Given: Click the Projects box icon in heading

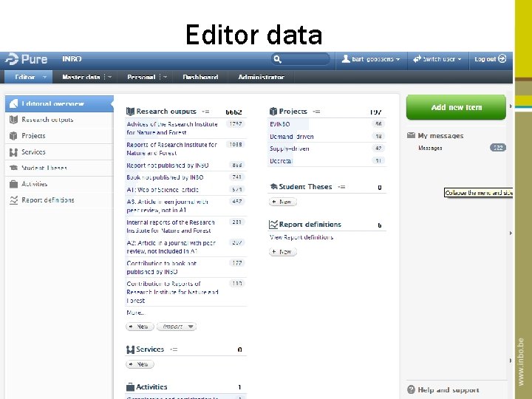Looking at the screenshot, I should (273, 112).
